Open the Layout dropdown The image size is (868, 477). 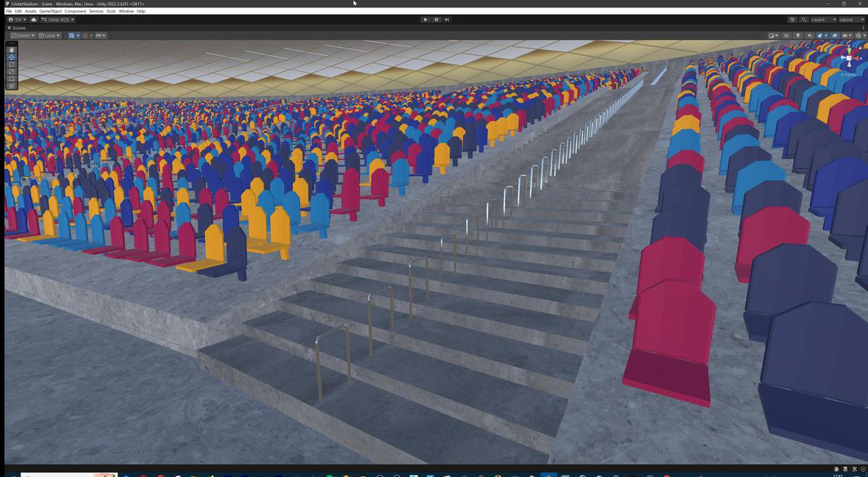[x=851, y=20]
